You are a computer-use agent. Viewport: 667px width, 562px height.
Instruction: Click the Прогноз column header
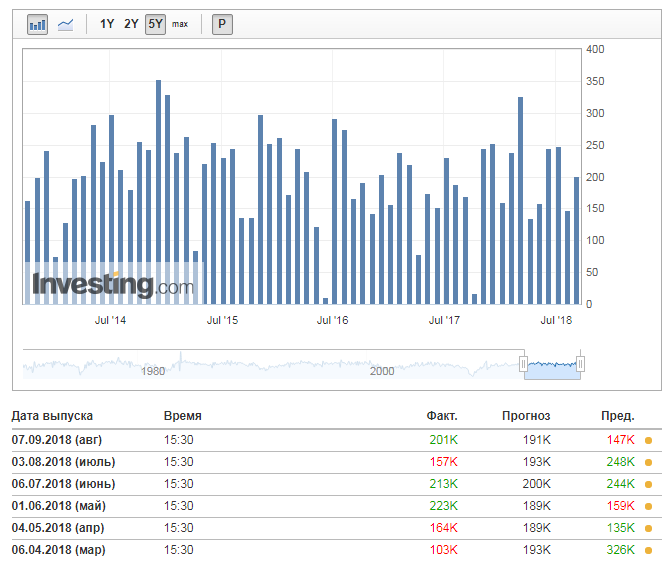click(x=526, y=416)
